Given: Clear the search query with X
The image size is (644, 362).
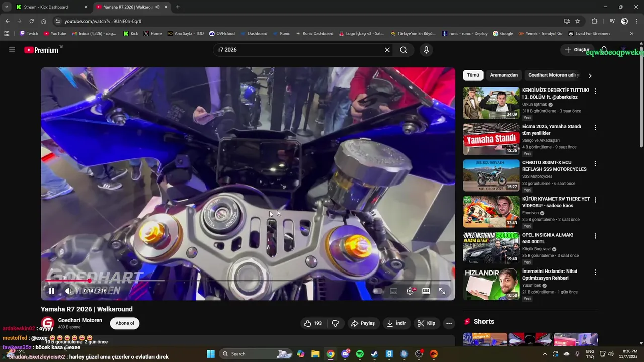Looking at the screenshot, I should click(x=387, y=50).
